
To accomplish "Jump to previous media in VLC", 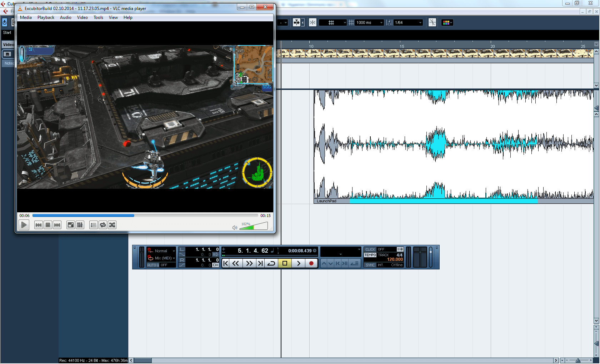I will pyautogui.click(x=39, y=225).
